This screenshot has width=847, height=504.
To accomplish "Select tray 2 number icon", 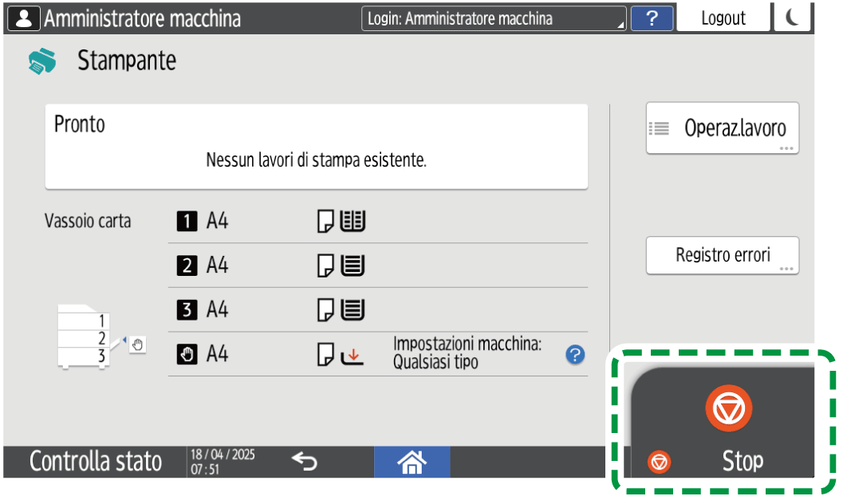I will click(x=187, y=266).
